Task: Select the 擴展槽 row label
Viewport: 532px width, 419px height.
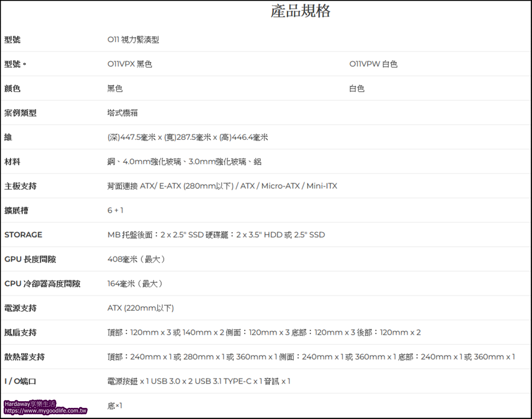Action: pyautogui.click(x=16, y=211)
